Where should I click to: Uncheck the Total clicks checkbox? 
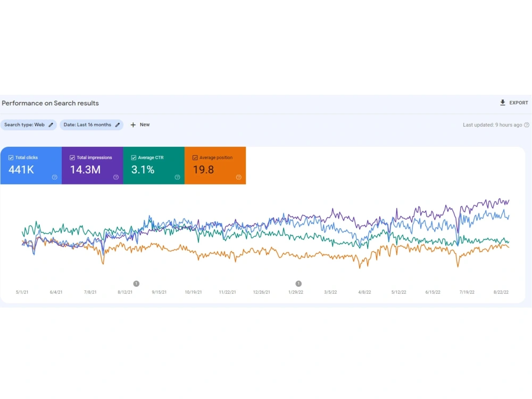click(x=11, y=158)
